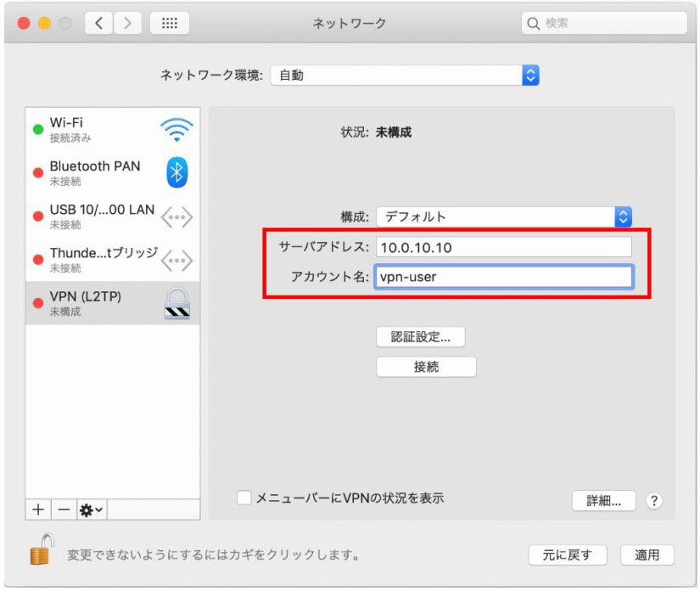Click the VPN (L2TP) padlock icon
700x591 pixels.
point(176,303)
